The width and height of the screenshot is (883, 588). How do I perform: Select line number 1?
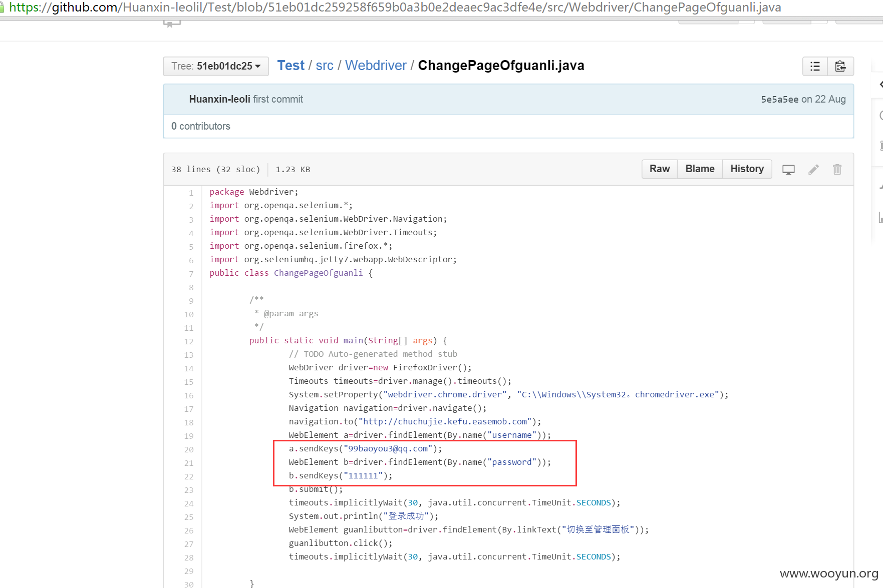pos(191,193)
